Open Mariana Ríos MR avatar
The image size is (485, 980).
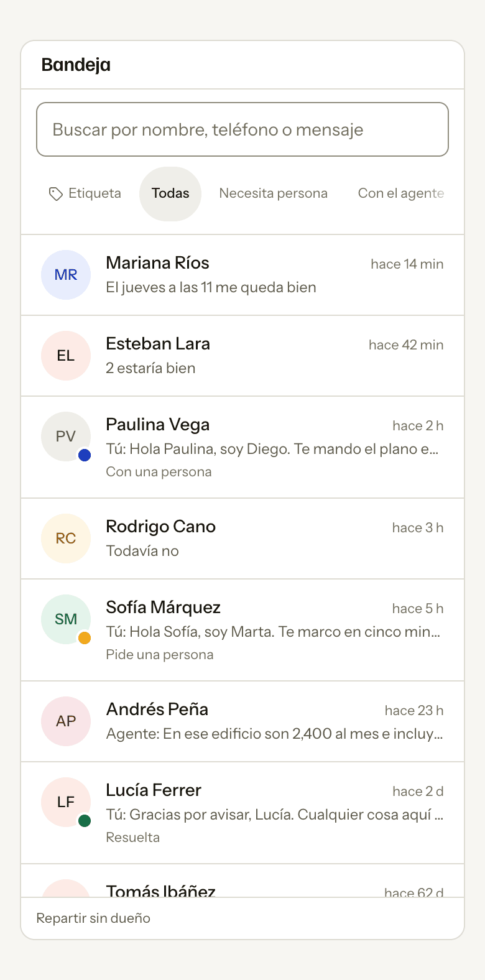click(x=66, y=275)
